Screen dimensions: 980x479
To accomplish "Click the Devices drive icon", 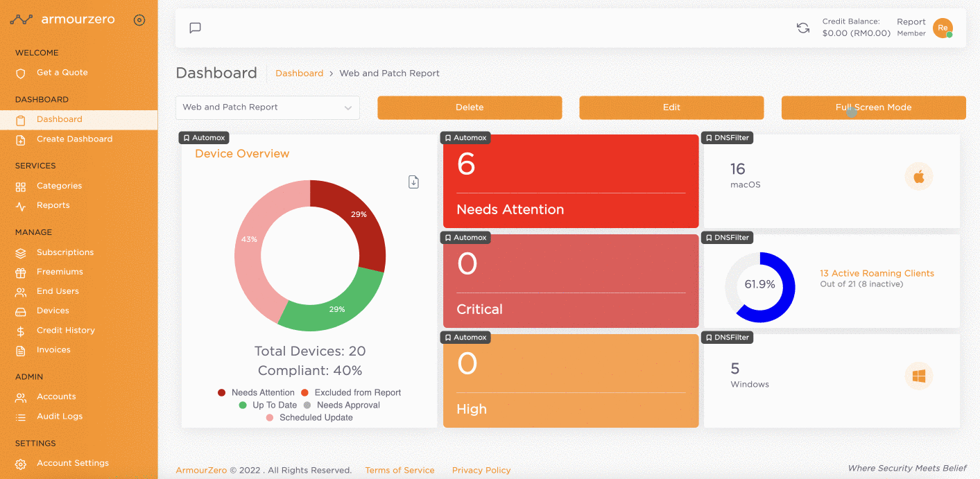I will click(x=21, y=311).
